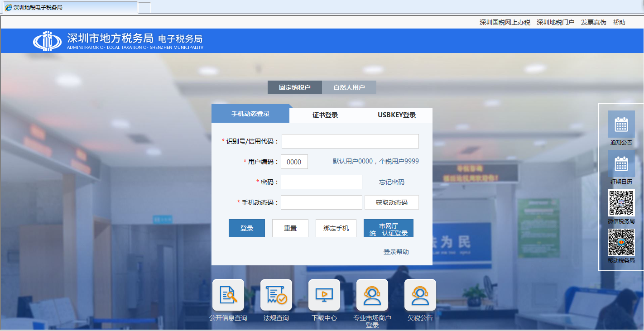Switch to the 自然人用户 tab
This screenshot has height=331, width=644.
(349, 87)
